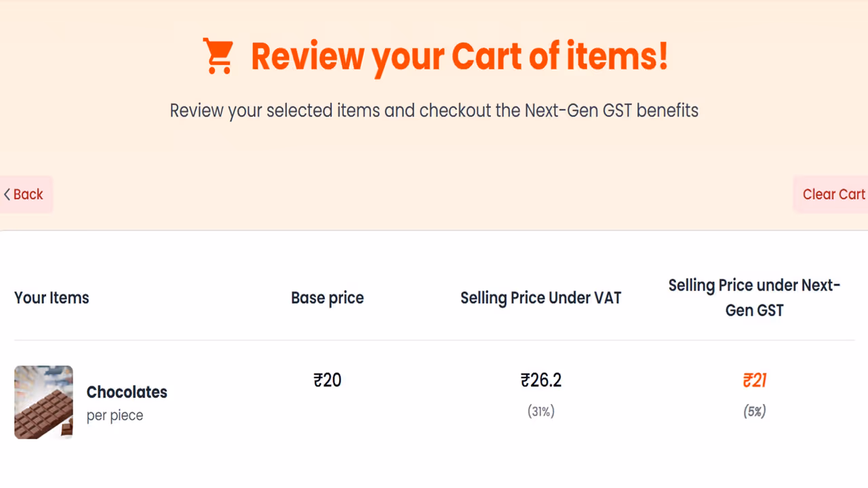Click the Next-Gen GST benefits subtitle text

(x=434, y=110)
